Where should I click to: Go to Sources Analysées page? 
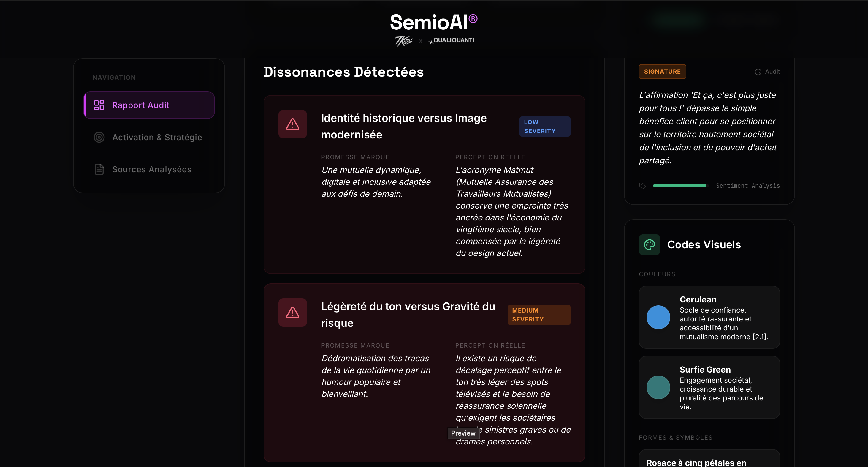coord(151,169)
